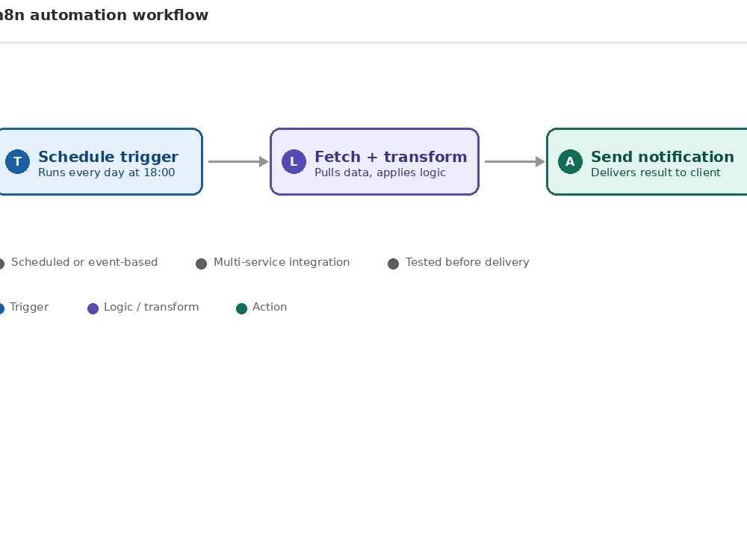
Task: Click the green A icon in the Send notification node
Action: tap(570, 161)
